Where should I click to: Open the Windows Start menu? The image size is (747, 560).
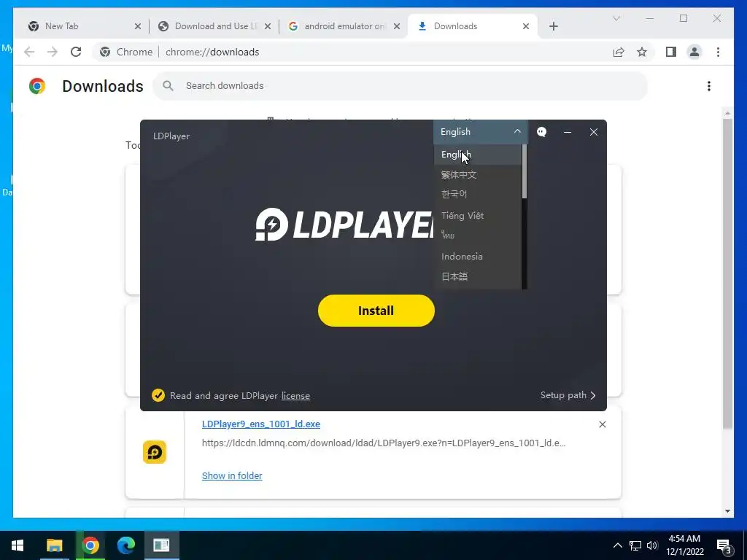18,545
